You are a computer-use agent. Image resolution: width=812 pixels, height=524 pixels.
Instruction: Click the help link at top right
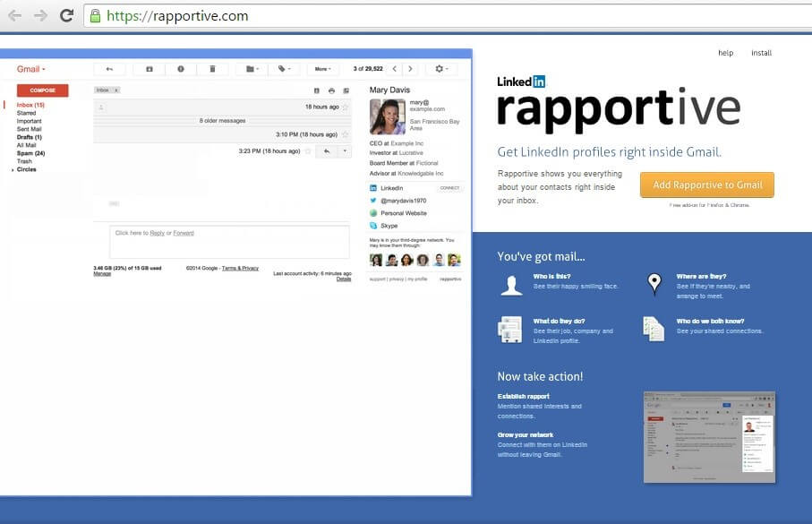pyautogui.click(x=725, y=53)
